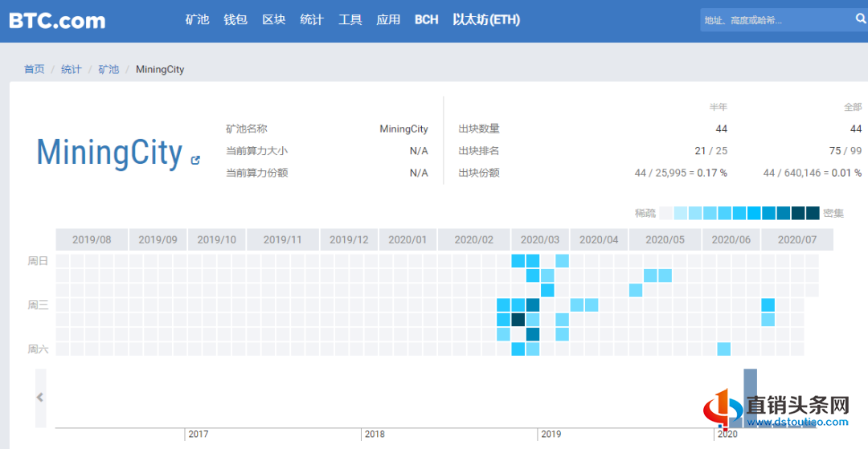This screenshot has width=868, height=449.
Task: Click the 2019/11 month header
Action: point(283,239)
